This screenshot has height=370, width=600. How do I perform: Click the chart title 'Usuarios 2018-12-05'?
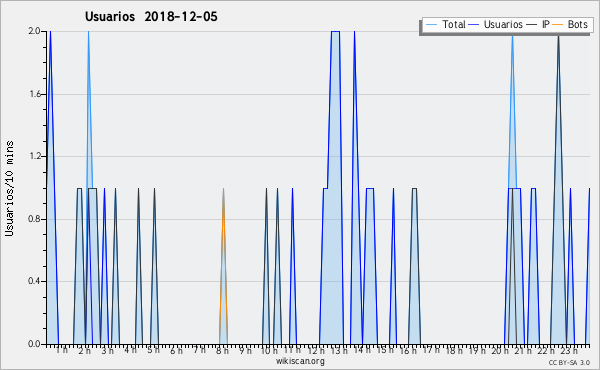pyautogui.click(x=151, y=17)
